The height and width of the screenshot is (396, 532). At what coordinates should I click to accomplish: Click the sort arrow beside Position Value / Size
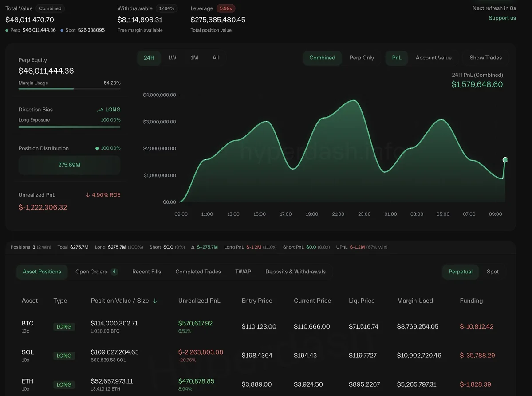155,301
